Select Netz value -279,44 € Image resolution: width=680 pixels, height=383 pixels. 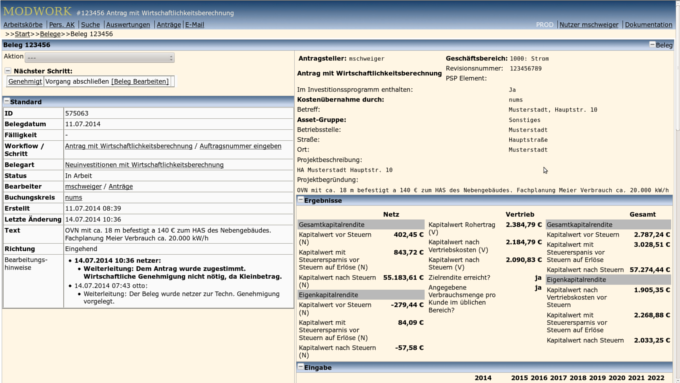click(407, 305)
